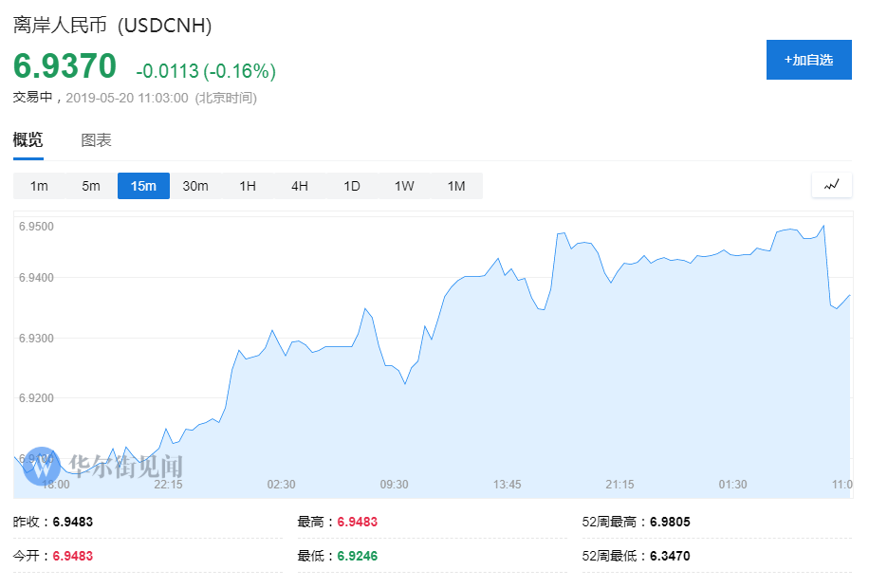869x588 pixels.
Task: Select the 1m timeframe
Action: pyautogui.click(x=39, y=186)
